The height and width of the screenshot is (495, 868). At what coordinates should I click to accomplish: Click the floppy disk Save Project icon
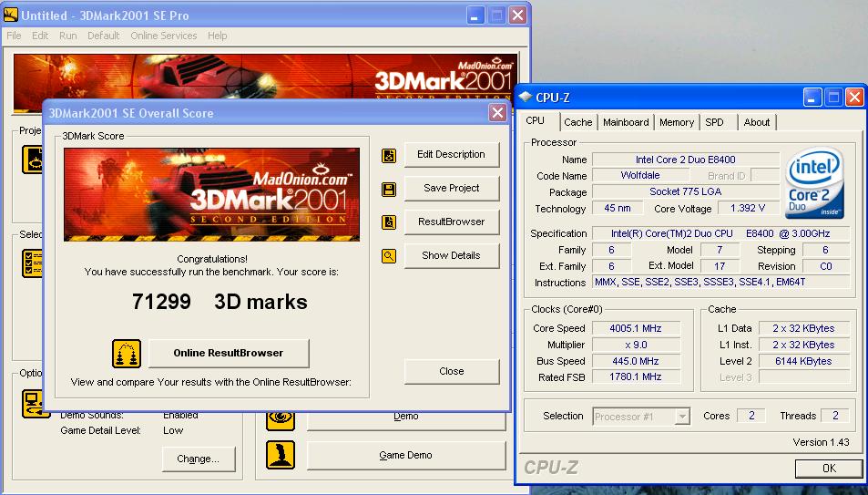coord(389,189)
